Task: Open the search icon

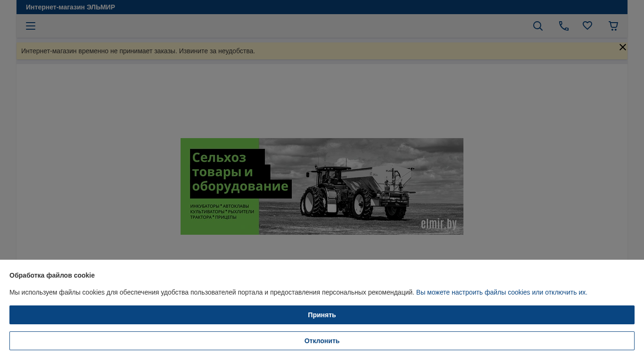Action: pos(538,26)
